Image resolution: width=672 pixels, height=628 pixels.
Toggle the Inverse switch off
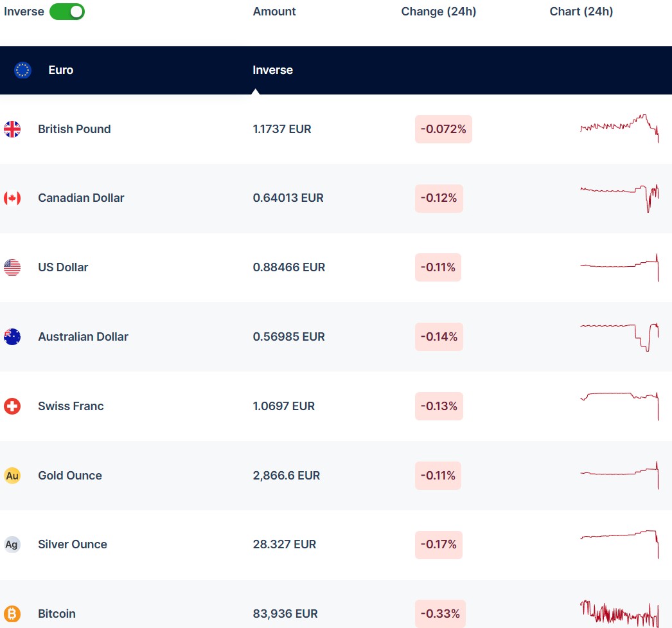pos(67,12)
